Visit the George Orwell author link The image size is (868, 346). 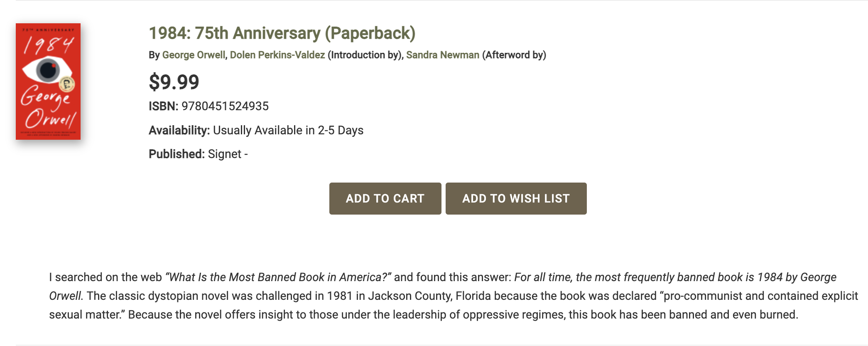(194, 55)
